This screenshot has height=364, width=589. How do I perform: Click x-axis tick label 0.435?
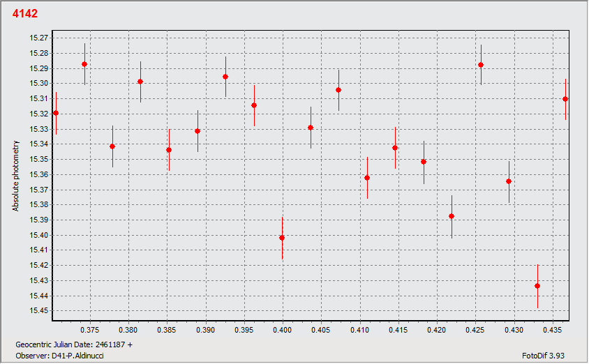[553, 330]
